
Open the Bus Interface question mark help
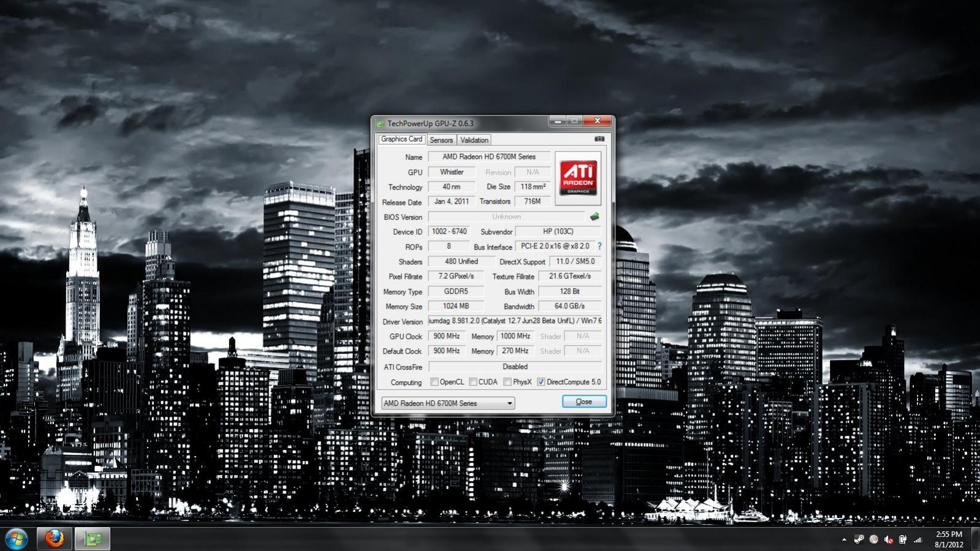click(x=599, y=246)
